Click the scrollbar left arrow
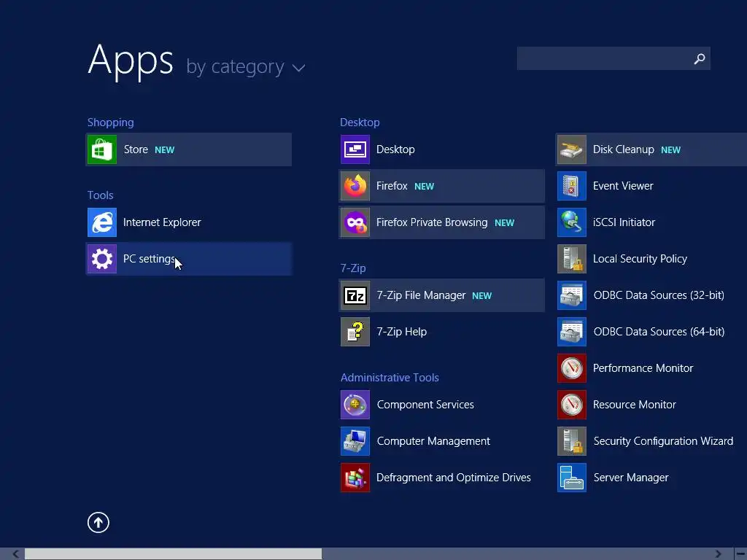The height and width of the screenshot is (560, 747). (16, 554)
